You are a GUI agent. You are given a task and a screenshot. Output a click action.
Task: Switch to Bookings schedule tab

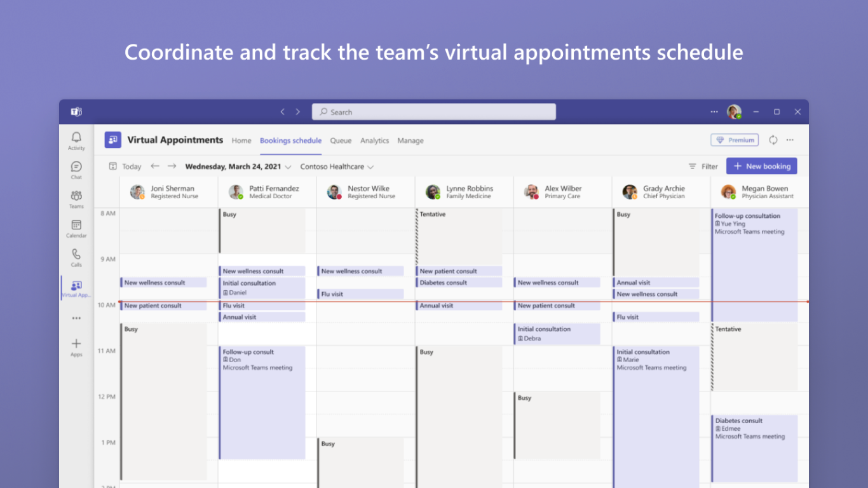pos(290,140)
